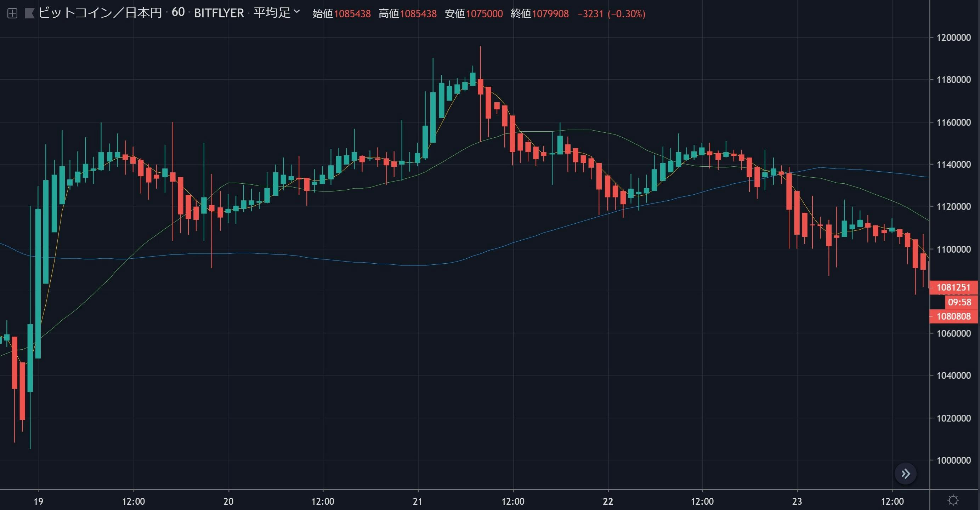
Task: Open the 平均足 chart type dropdown
Action: pyautogui.click(x=277, y=13)
